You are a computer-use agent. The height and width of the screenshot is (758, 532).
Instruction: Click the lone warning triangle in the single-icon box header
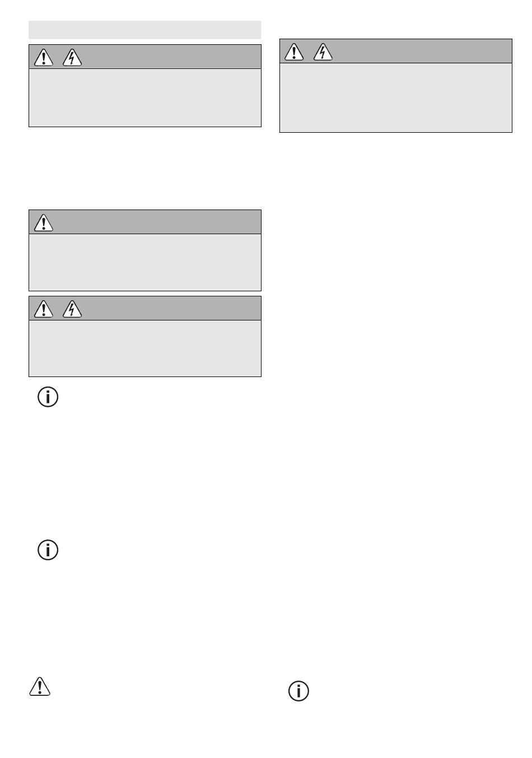[44, 222]
